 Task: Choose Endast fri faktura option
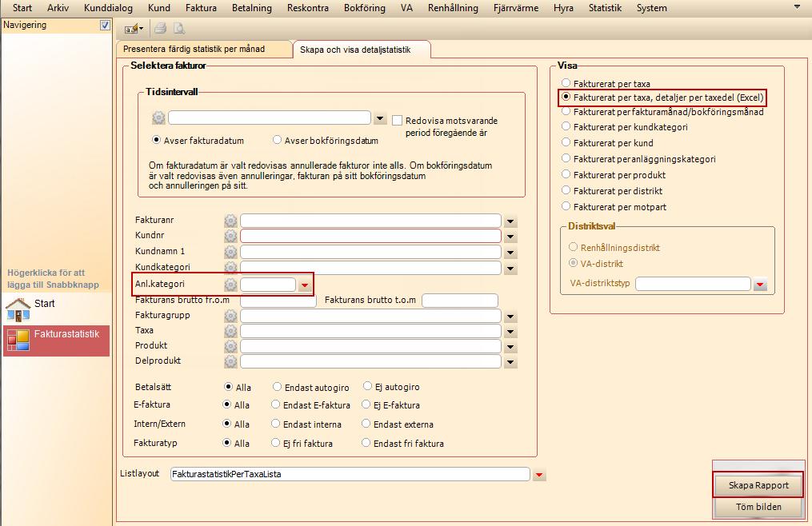coord(366,443)
